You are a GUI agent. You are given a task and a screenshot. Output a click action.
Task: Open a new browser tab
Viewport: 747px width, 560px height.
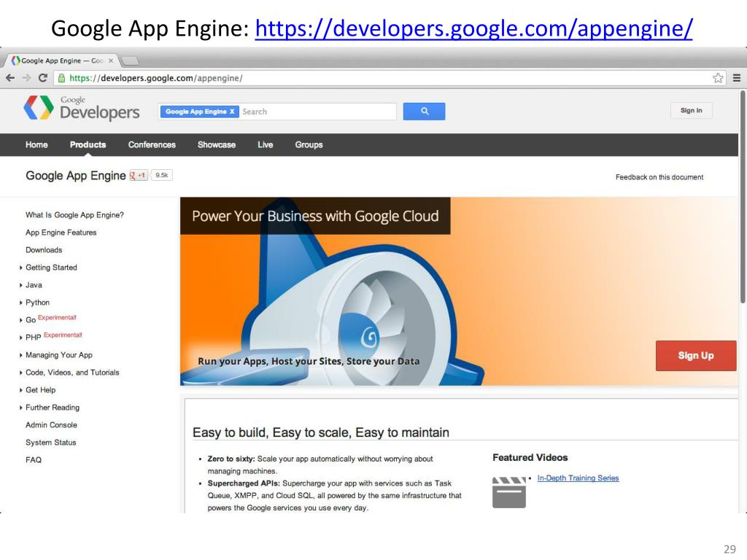coord(130,61)
